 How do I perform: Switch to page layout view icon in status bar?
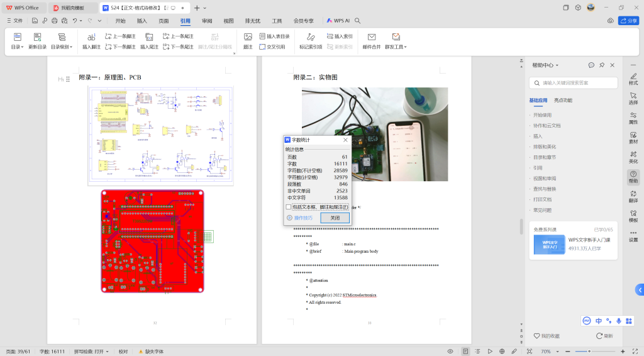pos(465,352)
